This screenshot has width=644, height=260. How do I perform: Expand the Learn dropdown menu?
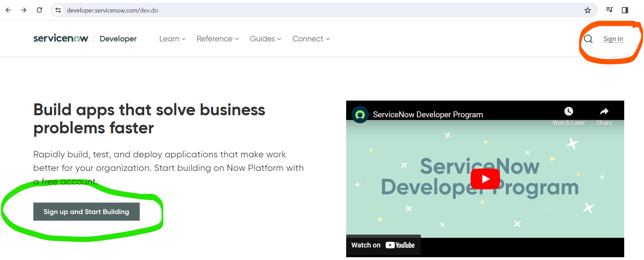tap(172, 39)
